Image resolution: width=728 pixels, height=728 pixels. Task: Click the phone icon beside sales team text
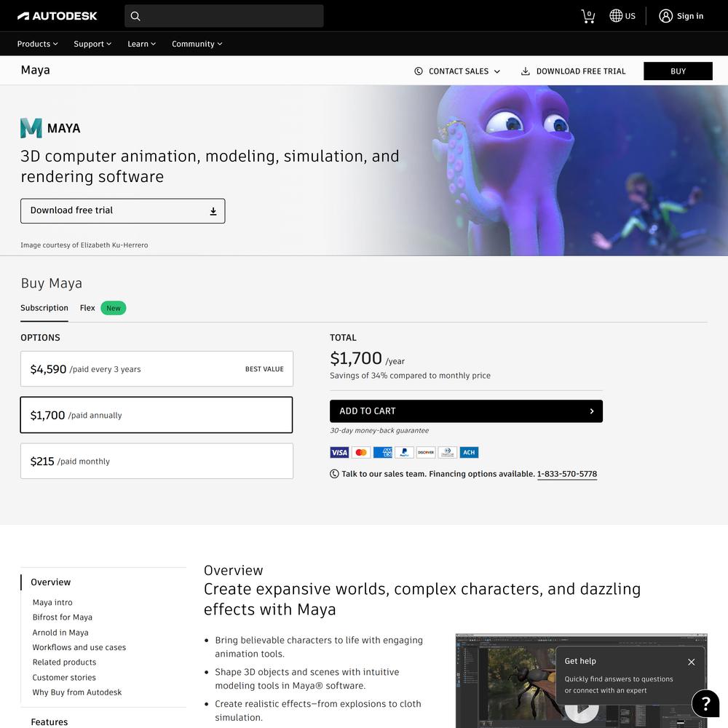click(334, 474)
